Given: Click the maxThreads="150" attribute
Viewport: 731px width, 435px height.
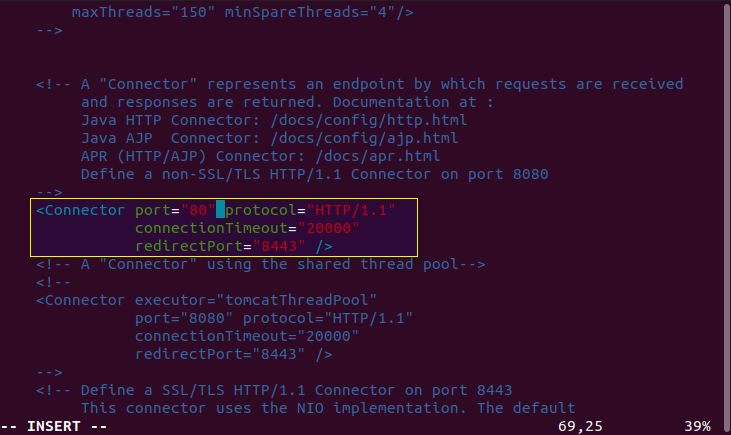Looking at the screenshot, I should (144, 13).
